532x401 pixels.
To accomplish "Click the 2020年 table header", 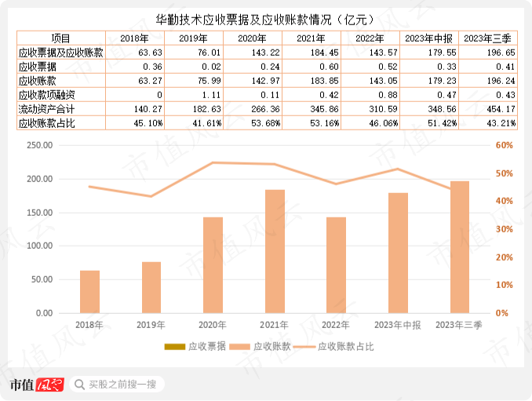I will coord(253,38).
